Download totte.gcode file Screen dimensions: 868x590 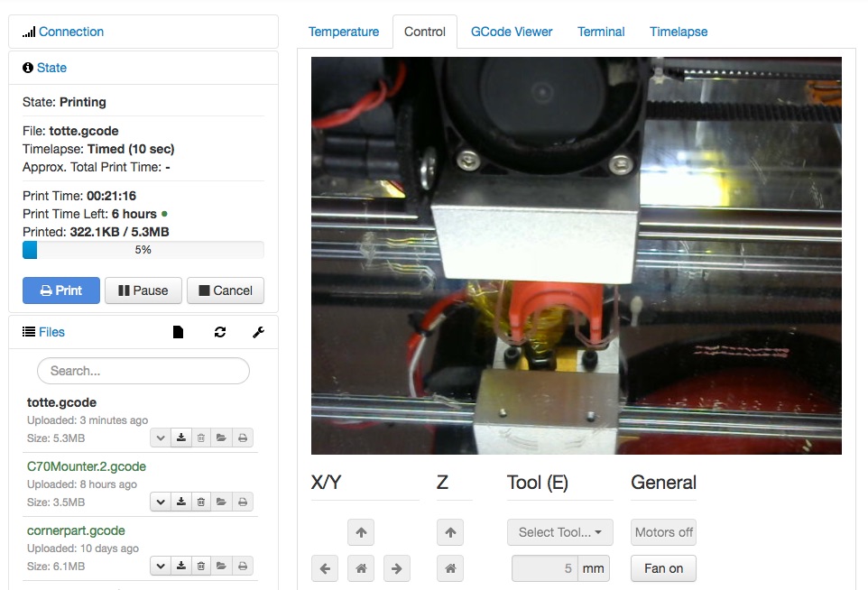click(x=181, y=438)
